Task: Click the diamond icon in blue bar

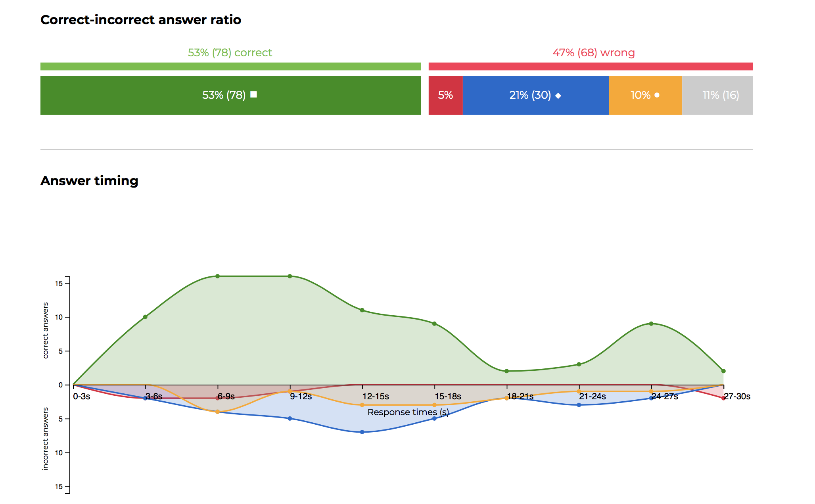Action: click(558, 96)
